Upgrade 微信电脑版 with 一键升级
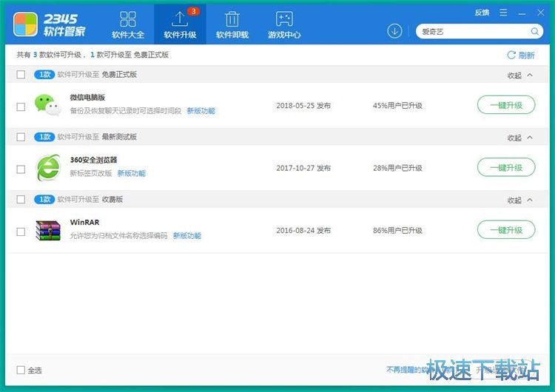This screenshot has width=555, height=392. 506,105
